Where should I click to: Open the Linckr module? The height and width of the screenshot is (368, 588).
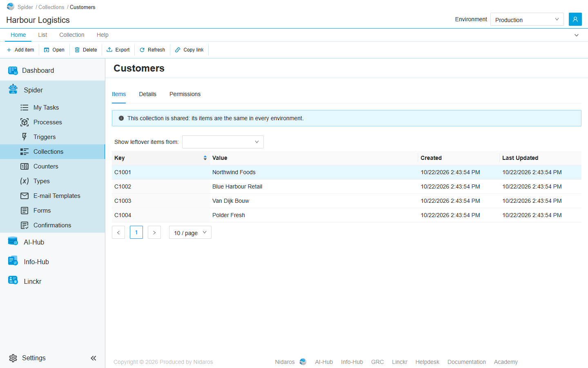[x=52, y=282]
